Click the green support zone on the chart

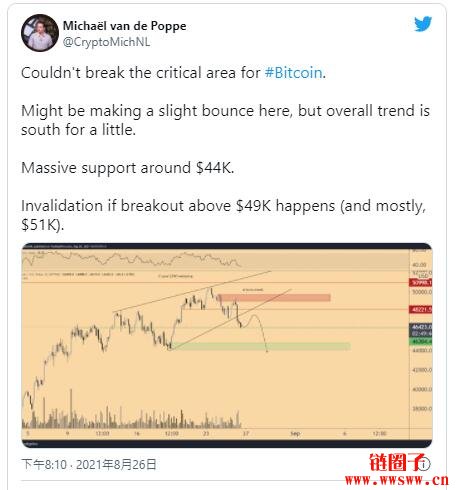[260, 346]
